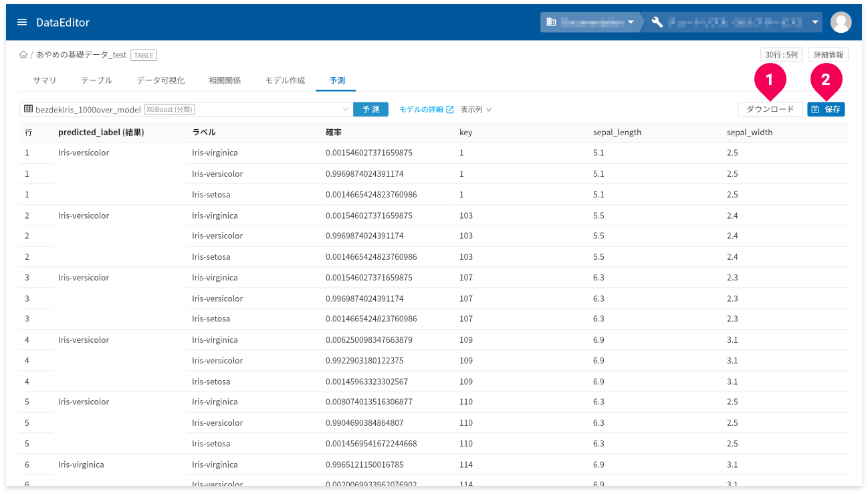Open the データ可視化 tab
868x494 pixels.
tap(160, 80)
